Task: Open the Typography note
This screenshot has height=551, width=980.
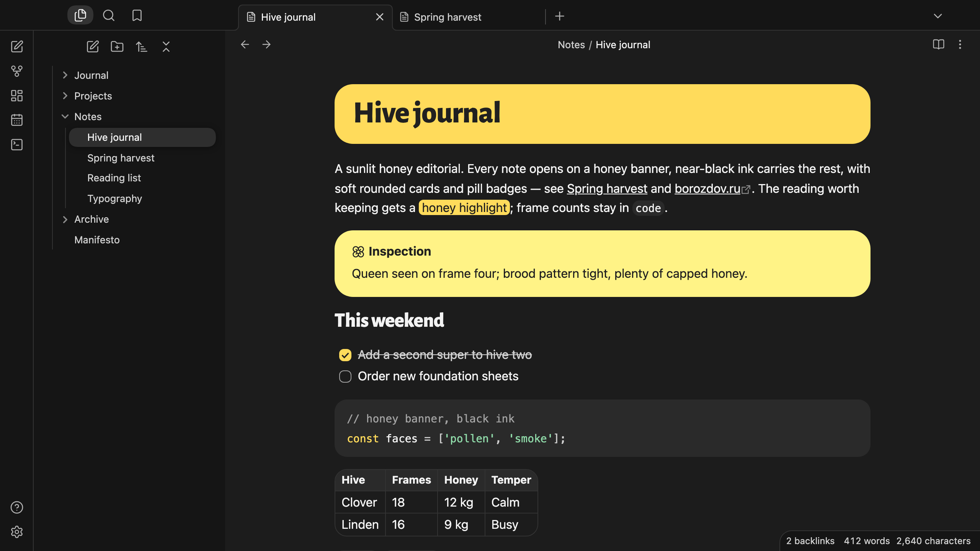Action: click(x=142, y=199)
